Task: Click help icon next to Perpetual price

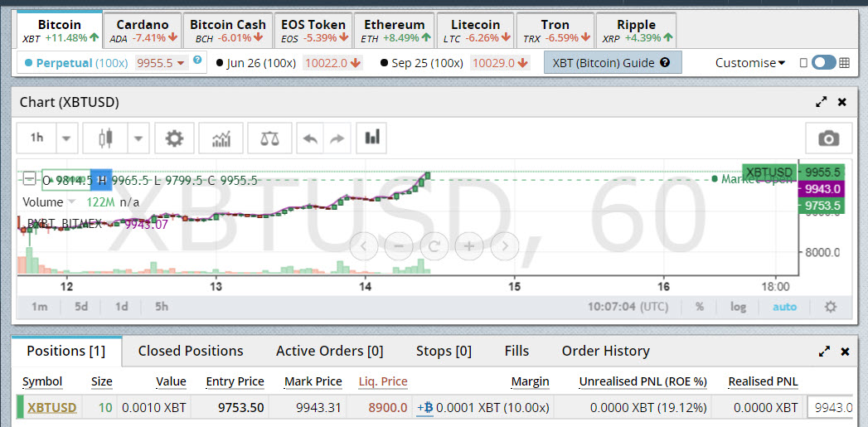Action: pos(197,60)
